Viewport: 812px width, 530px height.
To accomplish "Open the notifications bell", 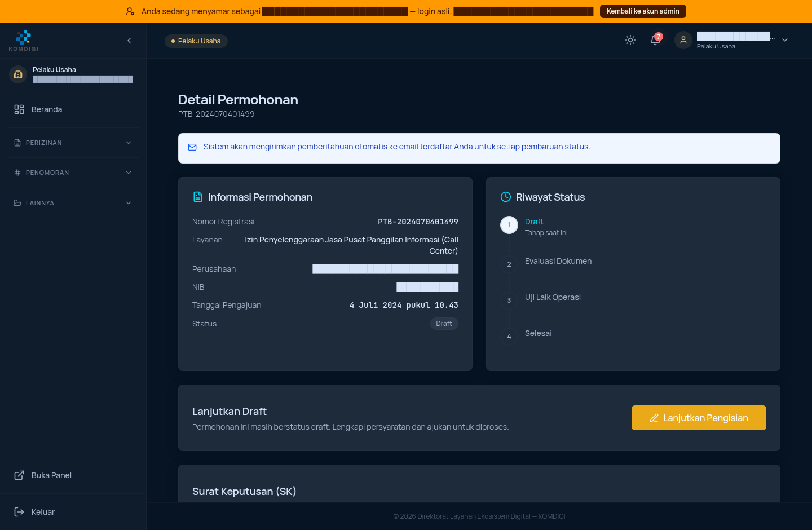I will click(x=655, y=40).
